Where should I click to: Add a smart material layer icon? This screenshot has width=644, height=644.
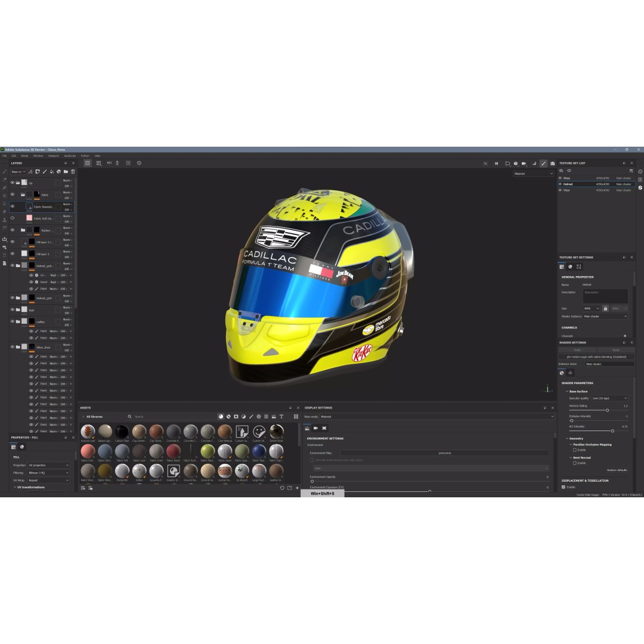58,172
